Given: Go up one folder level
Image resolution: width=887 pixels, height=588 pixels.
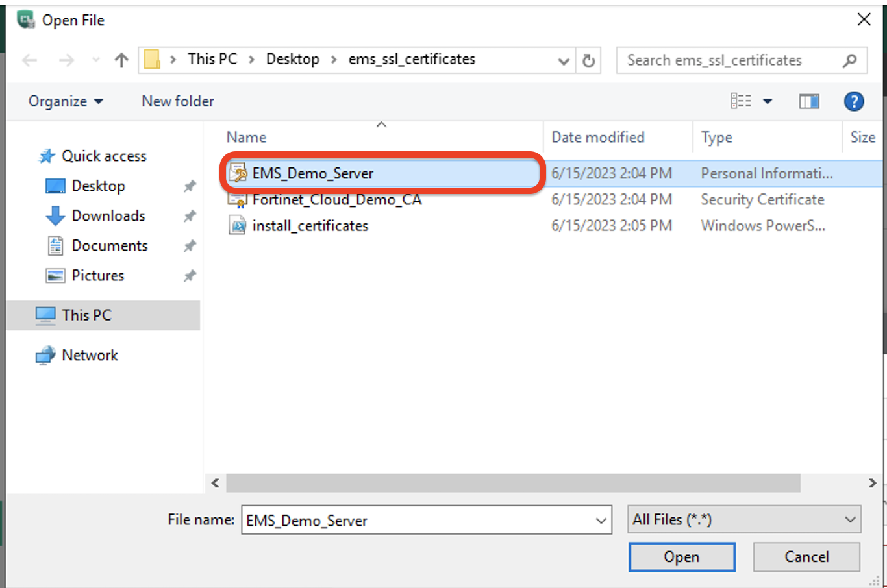Looking at the screenshot, I should click(x=121, y=60).
